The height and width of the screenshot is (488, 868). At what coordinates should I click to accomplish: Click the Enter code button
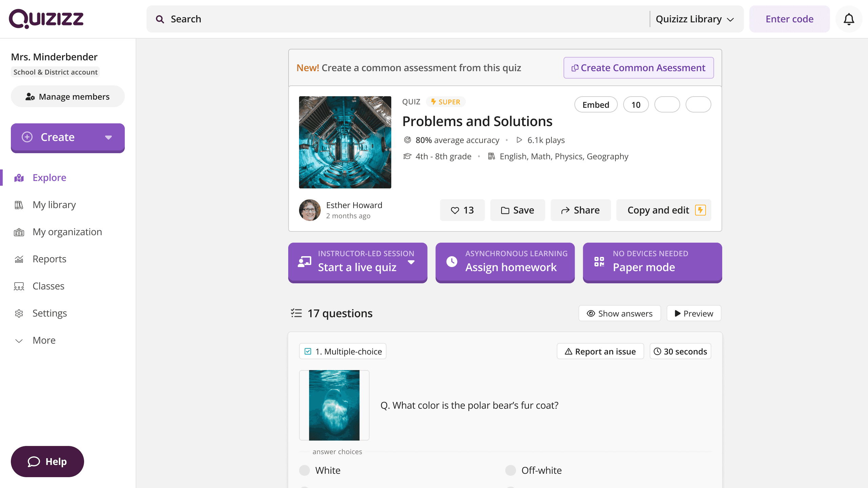click(789, 19)
